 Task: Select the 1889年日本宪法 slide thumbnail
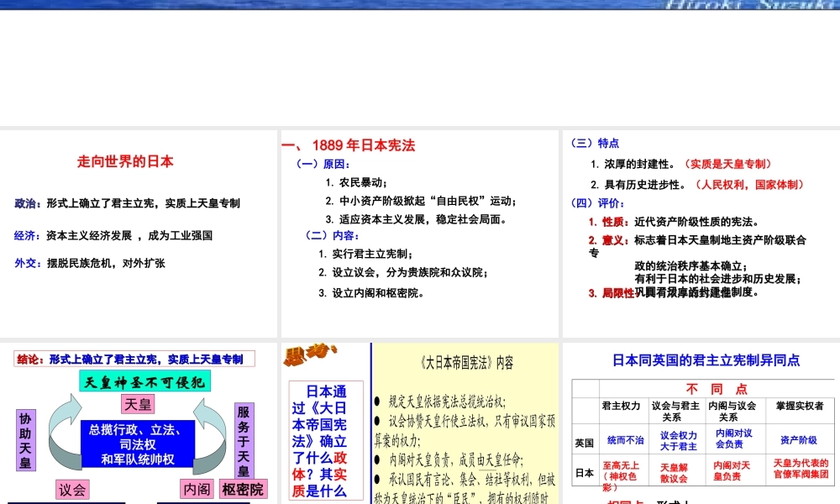click(419, 234)
